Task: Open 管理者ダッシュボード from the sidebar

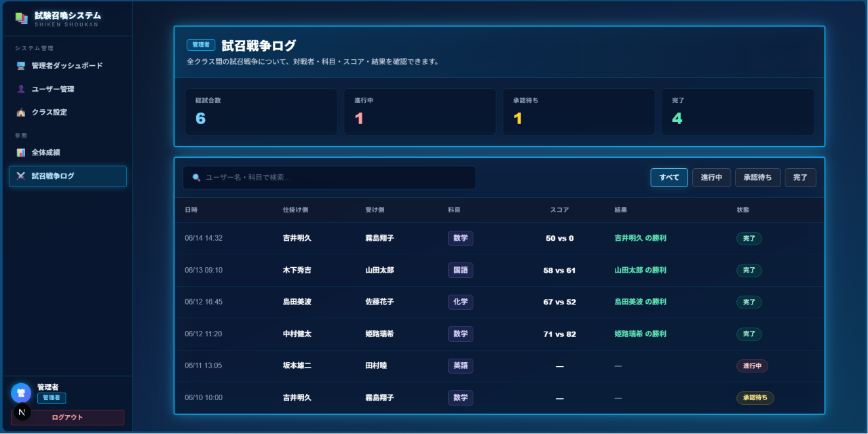Action: tap(68, 66)
